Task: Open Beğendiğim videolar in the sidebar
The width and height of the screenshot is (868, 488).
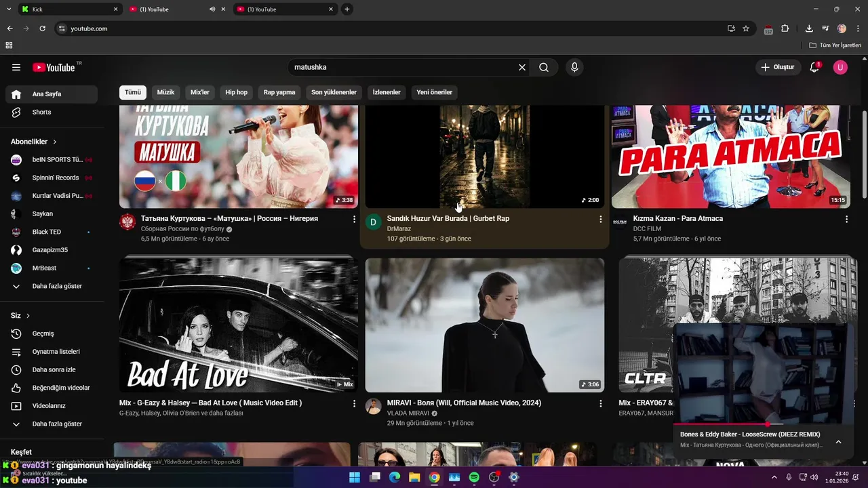Action: [52, 388]
